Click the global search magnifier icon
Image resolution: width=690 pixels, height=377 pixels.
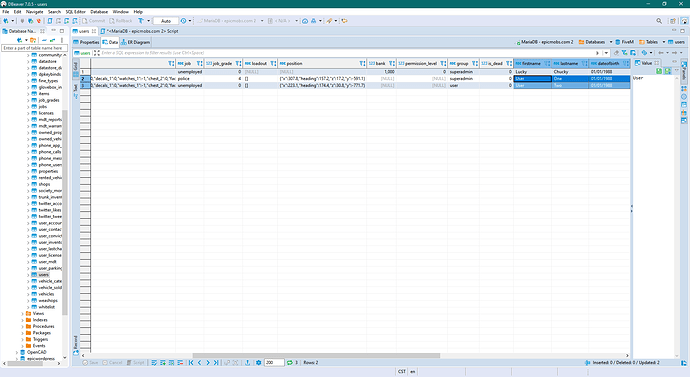pos(659,21)
